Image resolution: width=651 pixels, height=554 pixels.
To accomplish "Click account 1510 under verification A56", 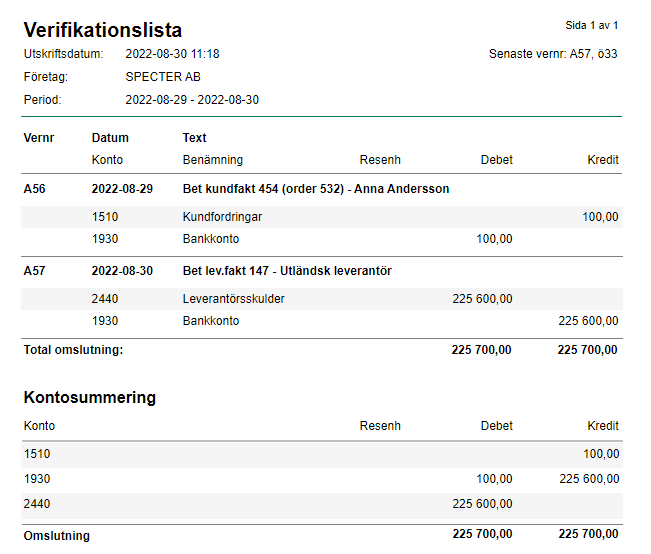I will point(105,216).
